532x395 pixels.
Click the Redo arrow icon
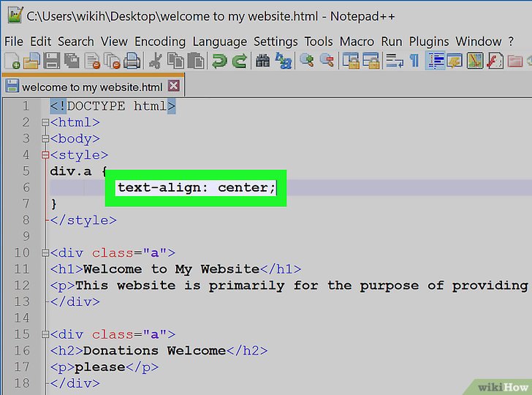240,61
